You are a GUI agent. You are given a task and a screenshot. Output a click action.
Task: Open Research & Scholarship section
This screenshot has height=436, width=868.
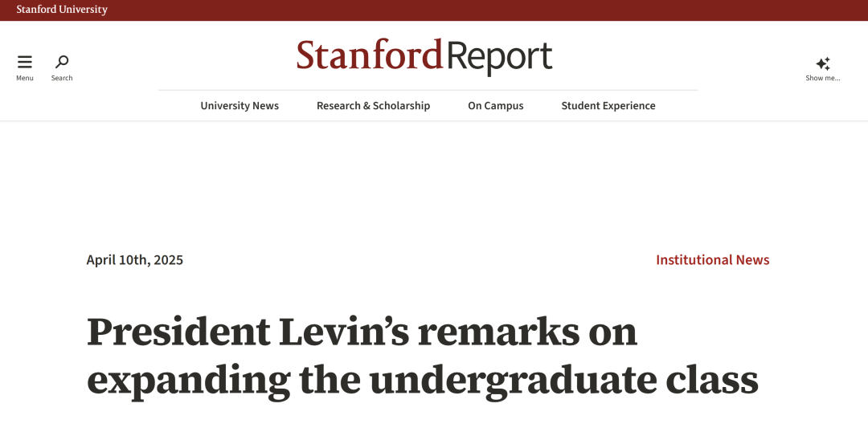pos(373,106)
